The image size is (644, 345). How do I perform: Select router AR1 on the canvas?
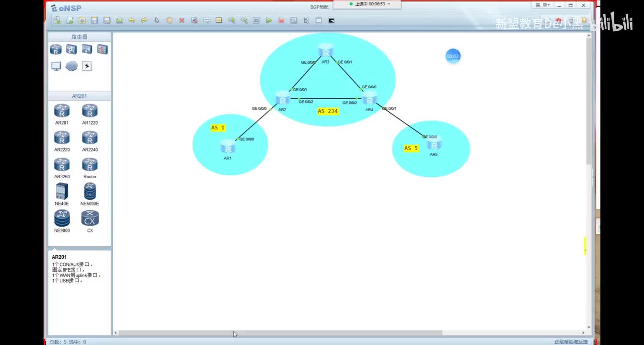pos(228,147)
